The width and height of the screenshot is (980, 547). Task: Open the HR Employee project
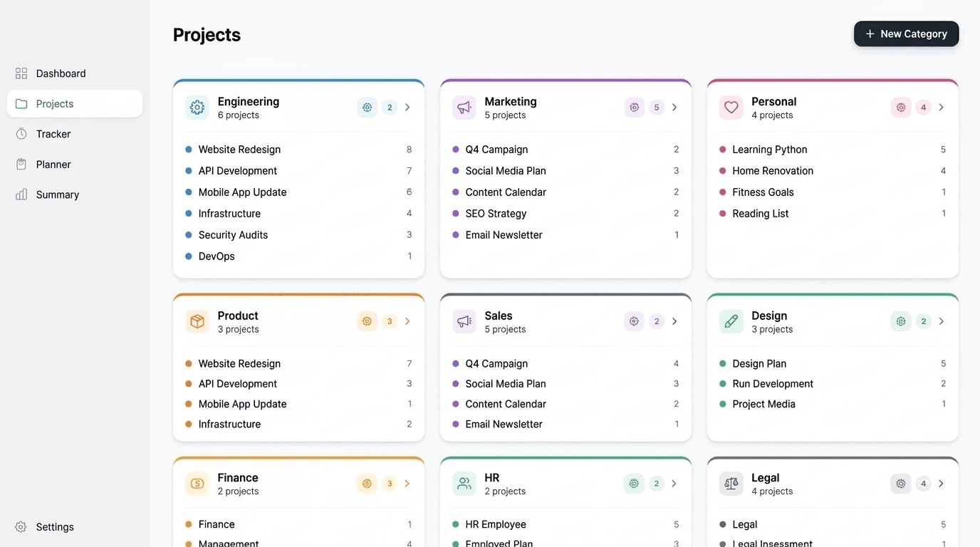565,524
